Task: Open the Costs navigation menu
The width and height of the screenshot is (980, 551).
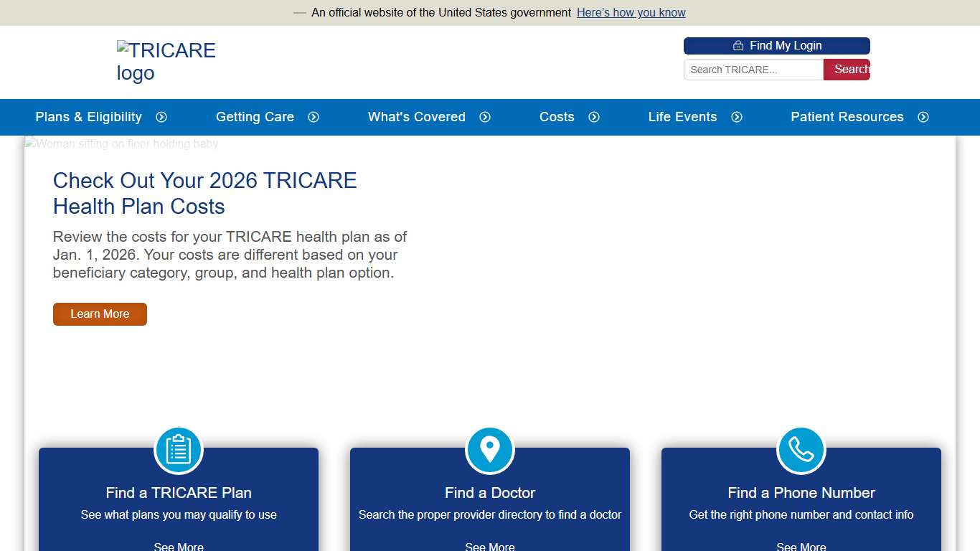Action: [x=557, y=117]
